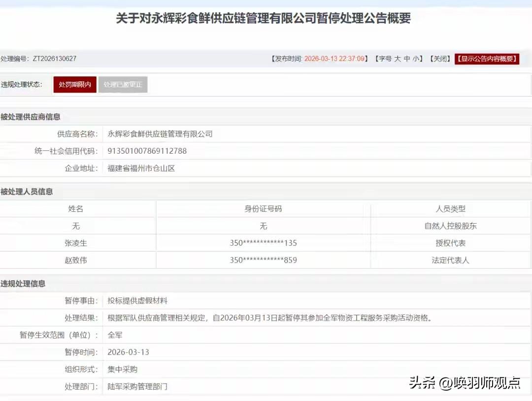Image resolution: width=532 pixels, height=401 pixels.
Task: Click the 供应商名称 field label
Action: click(x=77, y=134)
